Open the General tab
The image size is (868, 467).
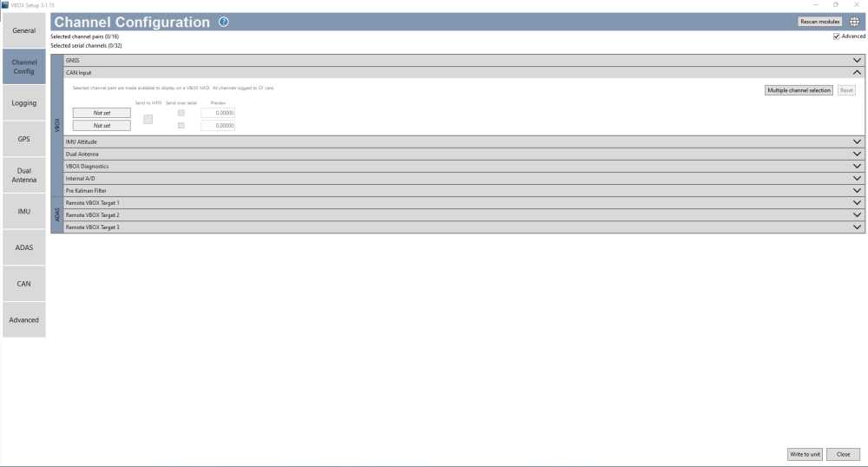click(23, 30)
